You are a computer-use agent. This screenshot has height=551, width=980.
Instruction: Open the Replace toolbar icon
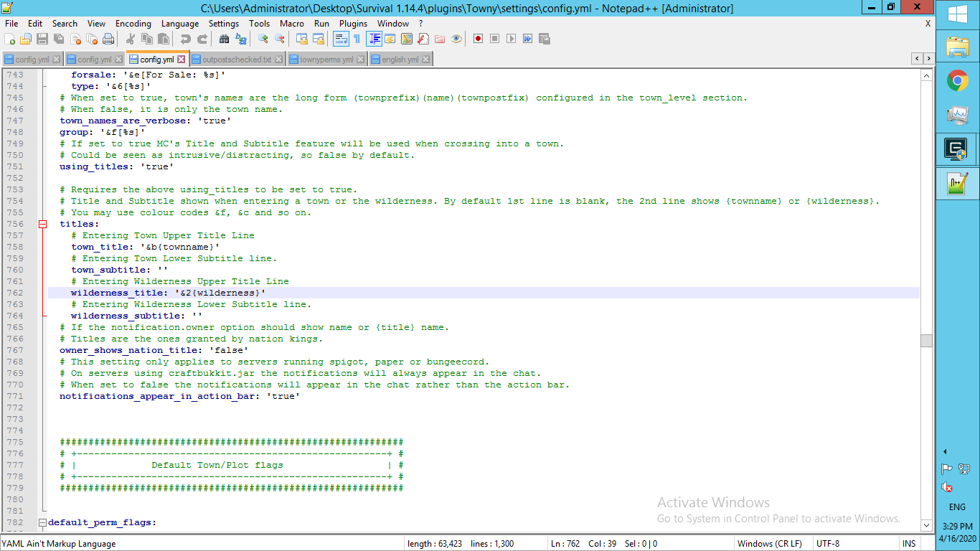click(241, 39)
